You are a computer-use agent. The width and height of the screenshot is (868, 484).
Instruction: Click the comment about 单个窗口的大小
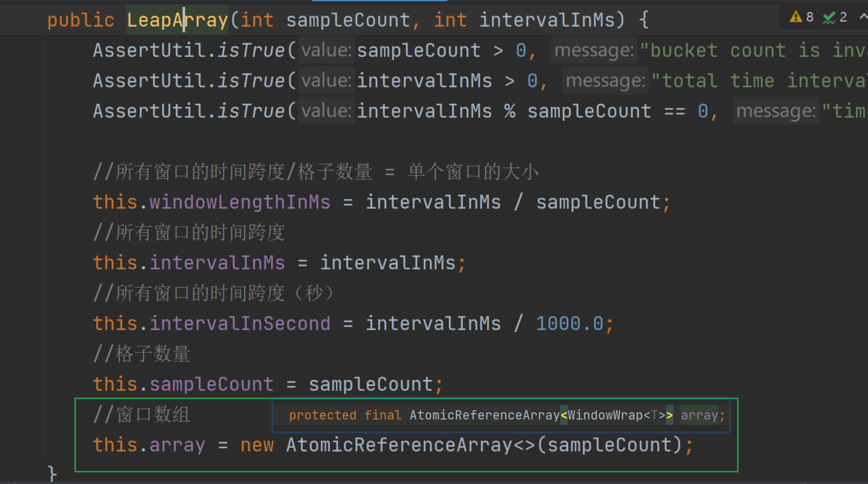click(x=316, y=172)
